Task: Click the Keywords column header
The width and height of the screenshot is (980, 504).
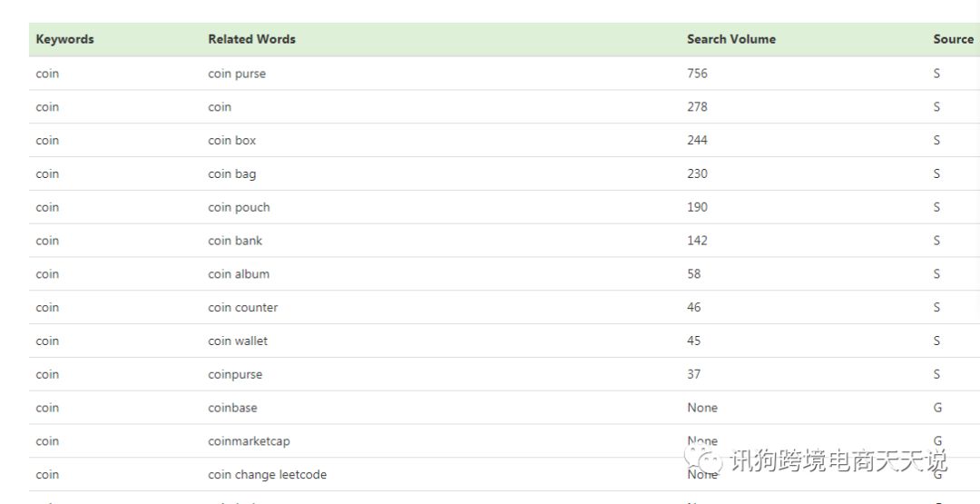Action: click(x=64, y=39)
